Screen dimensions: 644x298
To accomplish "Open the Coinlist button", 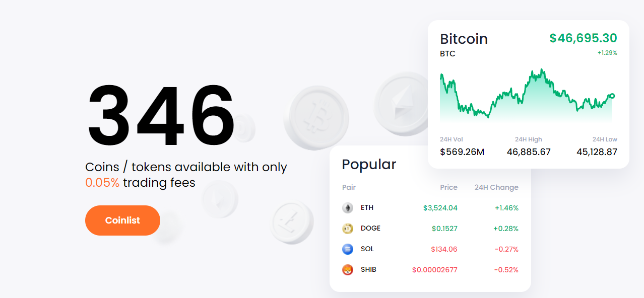I will tap(122, 220).
